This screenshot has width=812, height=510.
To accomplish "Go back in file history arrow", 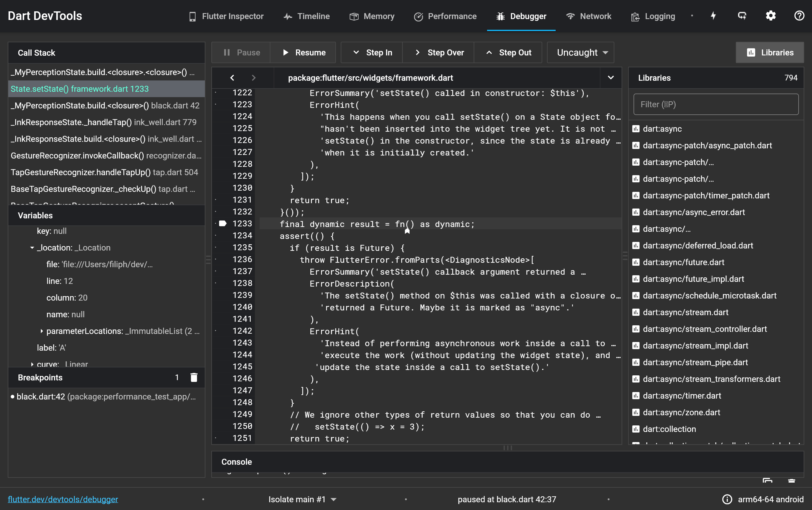I will pos(232,78).
